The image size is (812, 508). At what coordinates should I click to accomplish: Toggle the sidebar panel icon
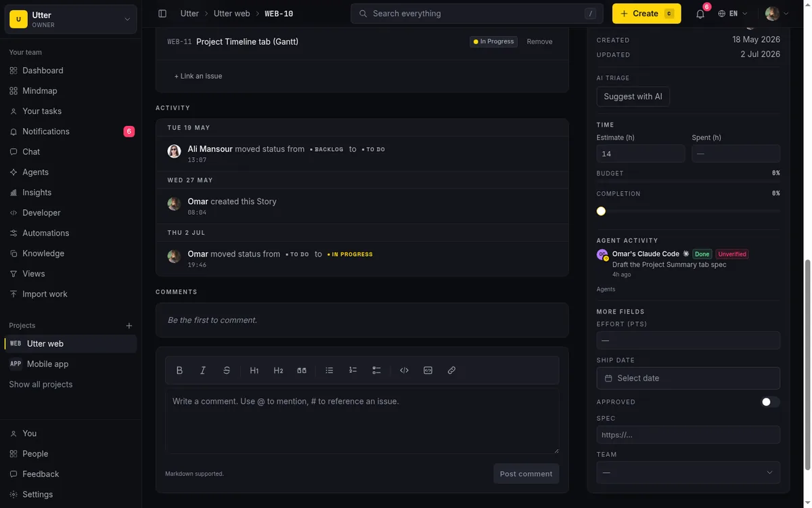click(x=162, y=14)
